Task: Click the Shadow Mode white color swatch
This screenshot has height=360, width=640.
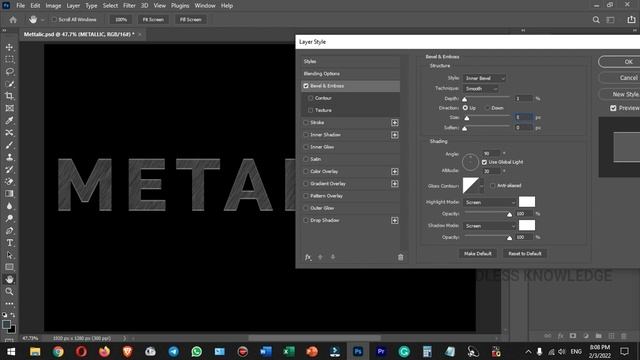Action: pyautogui.click(x=527, y=225)
